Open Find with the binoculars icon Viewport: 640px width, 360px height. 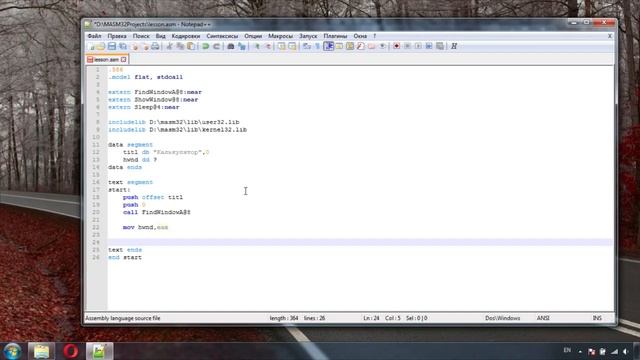pyautogui.click(x=231, y=47)
